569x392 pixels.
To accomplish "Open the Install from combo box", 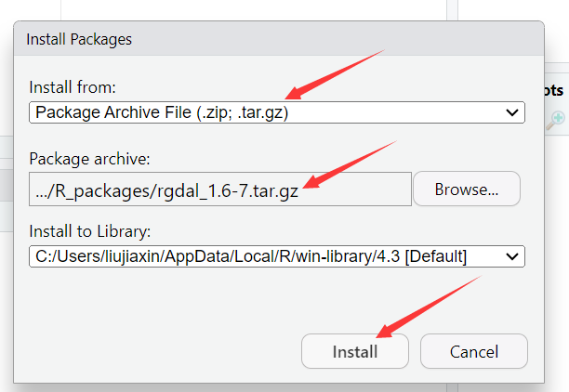I will click(277, 112).
